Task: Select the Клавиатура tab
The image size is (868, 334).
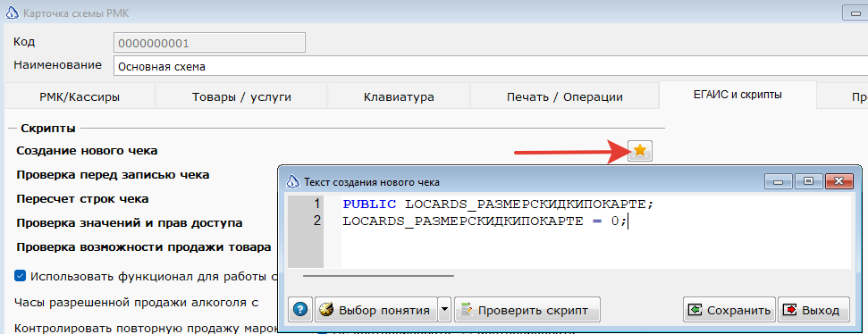Action: click(x=399, y=96)
